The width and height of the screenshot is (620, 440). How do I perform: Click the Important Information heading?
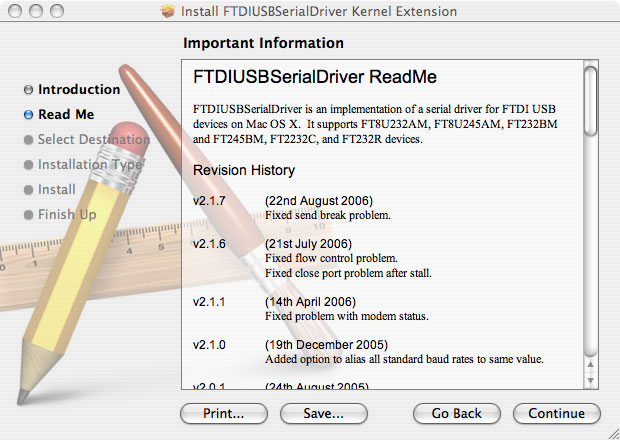coord(263,43)
